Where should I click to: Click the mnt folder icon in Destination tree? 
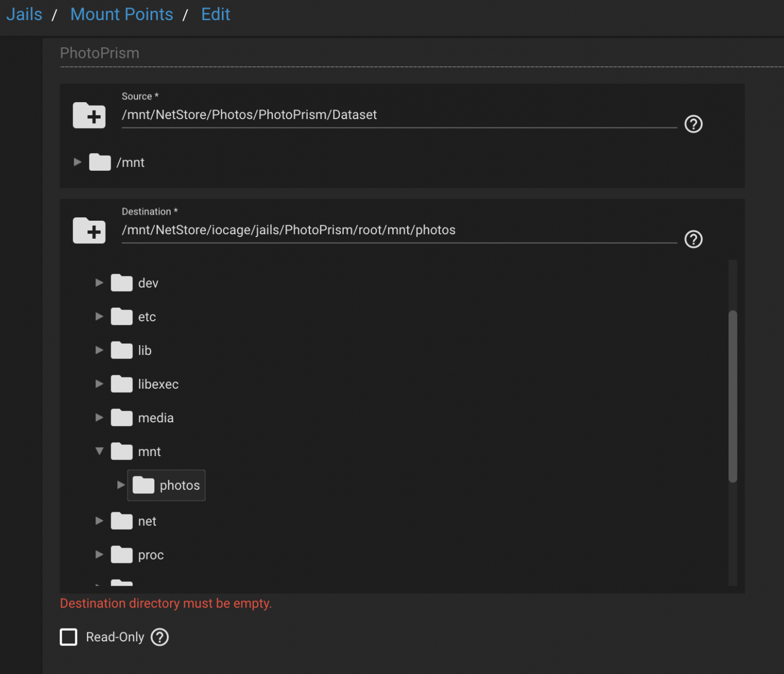[x=121, y=452]
